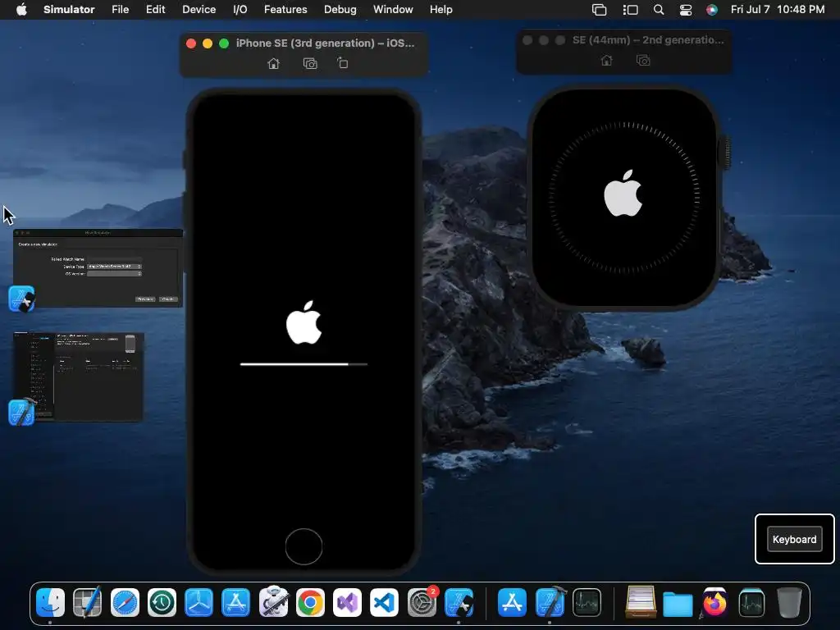Open the File menu

[x=120, y=10]
